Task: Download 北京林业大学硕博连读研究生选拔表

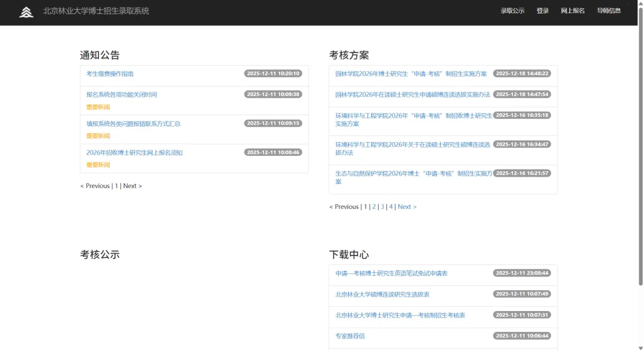Action: (x=382, y=294)
